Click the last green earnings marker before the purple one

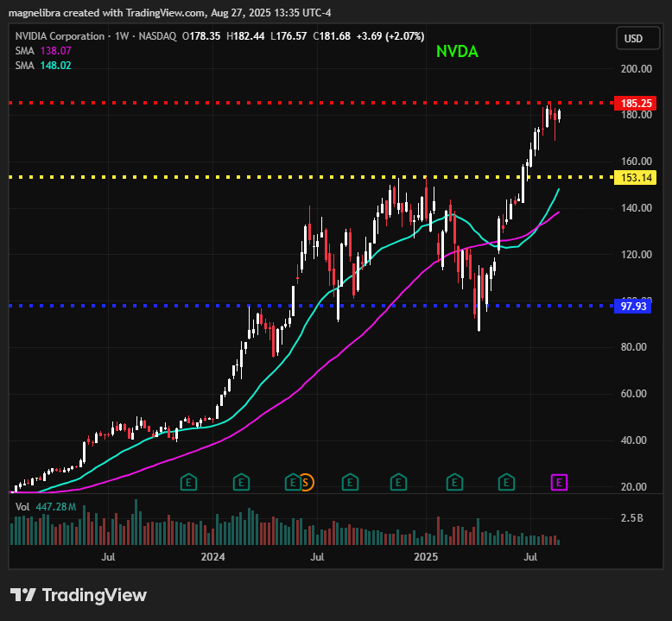506,483
